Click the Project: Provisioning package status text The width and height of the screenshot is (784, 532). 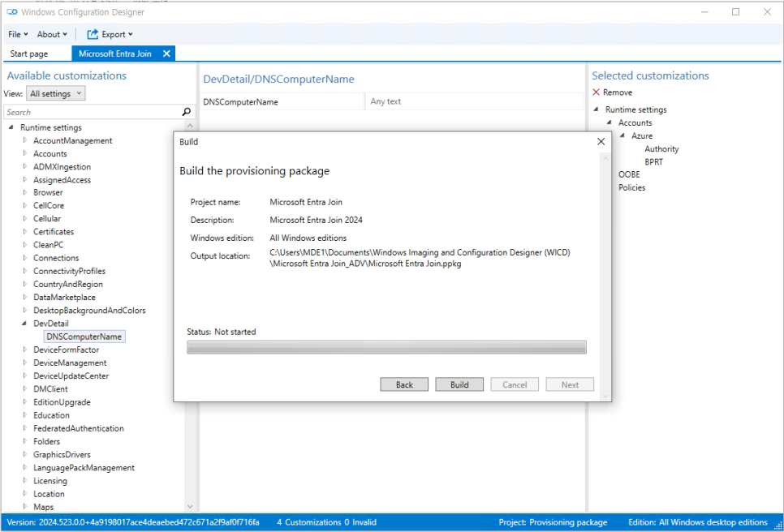[x=553, y=522]
